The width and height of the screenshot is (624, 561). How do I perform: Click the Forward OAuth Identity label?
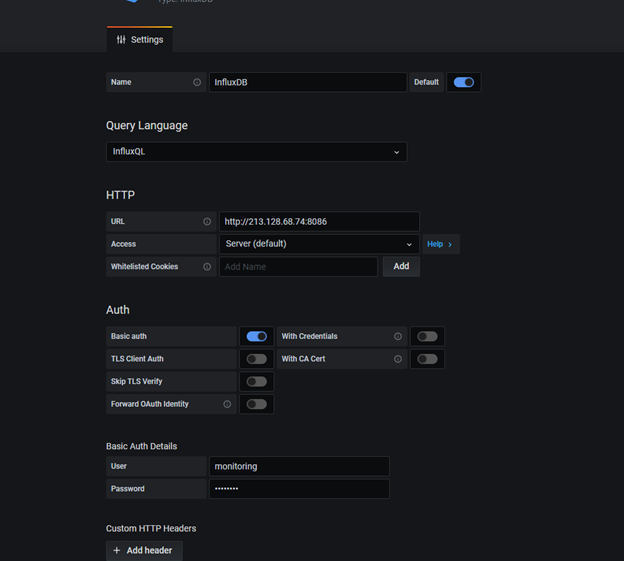click(x=150, y=404)
